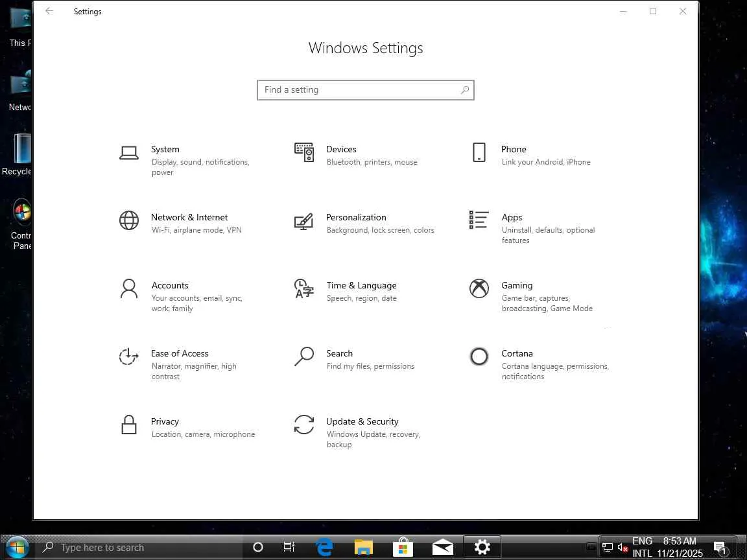
Task: Open the Phone settings icon
Action: coord(479,152)
